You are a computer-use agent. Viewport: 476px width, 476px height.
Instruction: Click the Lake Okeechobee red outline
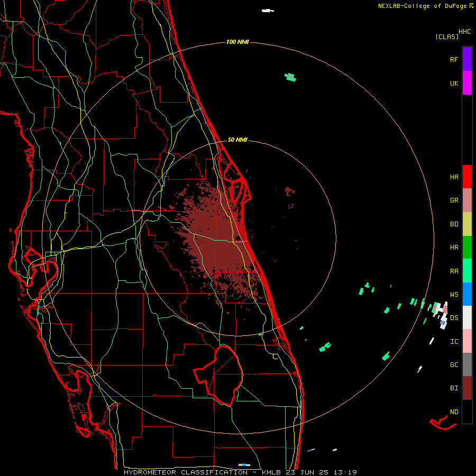click(x=218, y=376)
